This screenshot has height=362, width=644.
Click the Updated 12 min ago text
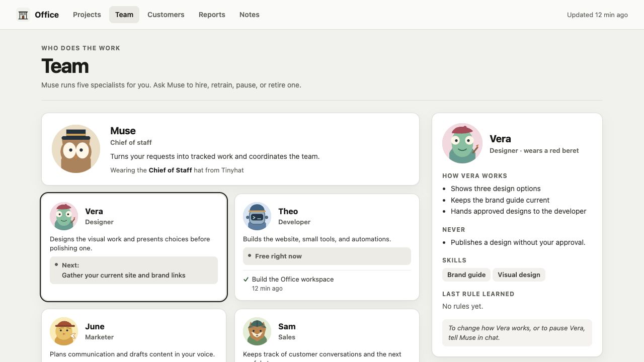click(x=597, y=15)
